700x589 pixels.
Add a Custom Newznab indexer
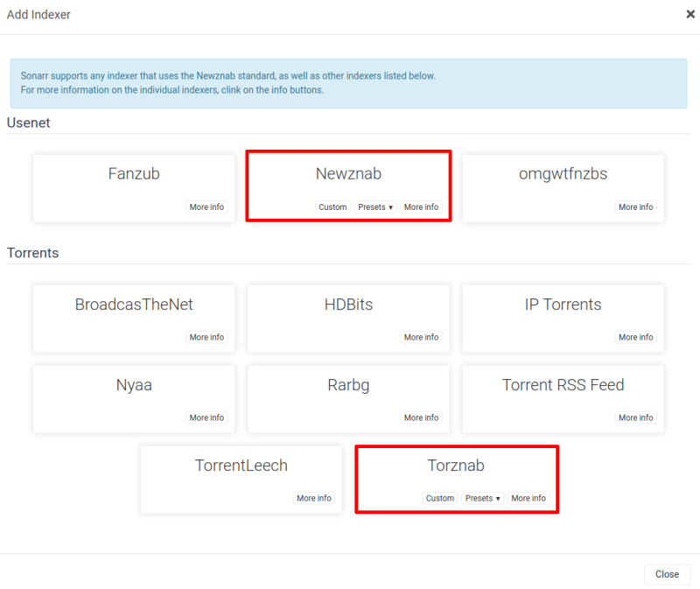pyautogui.click(x=332, y=207)
